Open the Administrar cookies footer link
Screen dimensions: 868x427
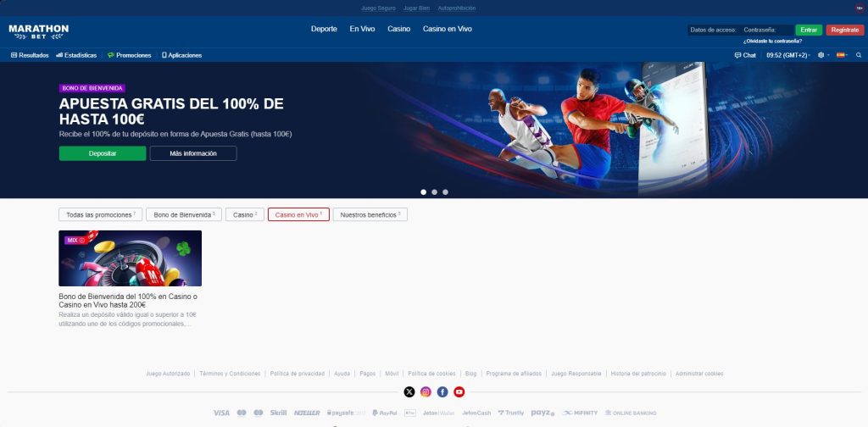click(699, 374)
